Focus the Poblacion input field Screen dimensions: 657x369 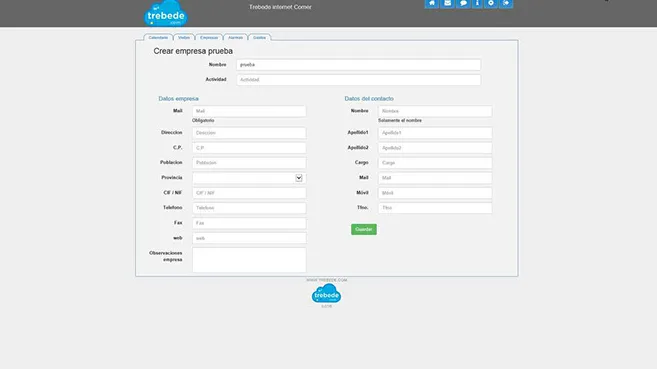tap(249, 163)
